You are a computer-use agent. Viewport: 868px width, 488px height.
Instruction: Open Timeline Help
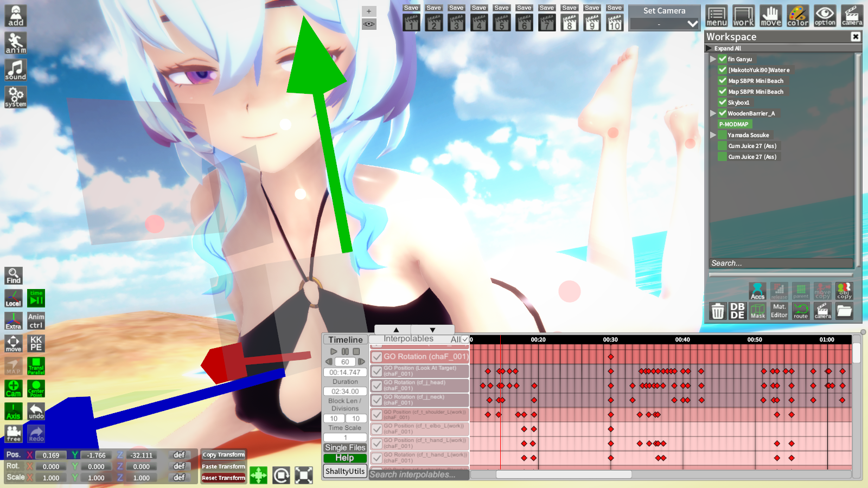[x=345, y=458]
